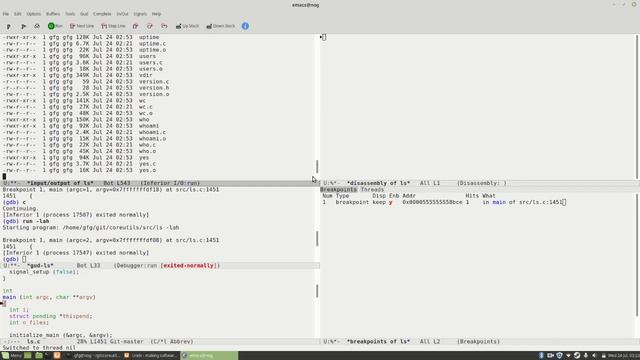Viewport: 640px width, 360px height.
Task: Click the 'uptime.c' file name in the listing
Action: pyautogui.click(x=152, y=44)
